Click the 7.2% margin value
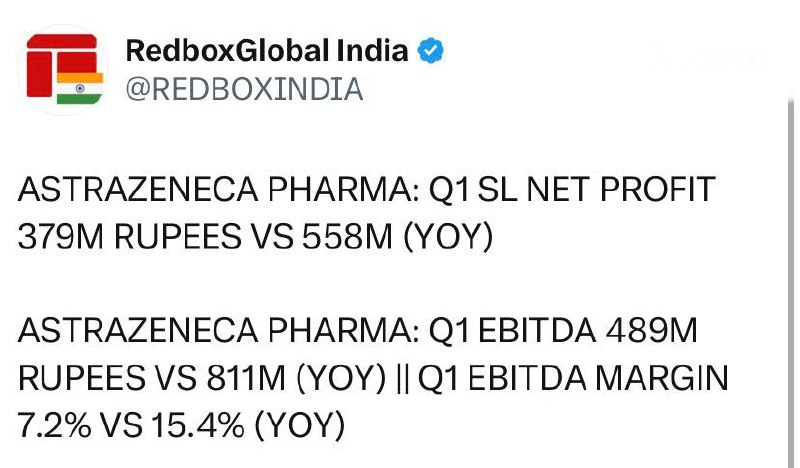The image size is (800, 468). pyautogui.click(x=55, y=425)
